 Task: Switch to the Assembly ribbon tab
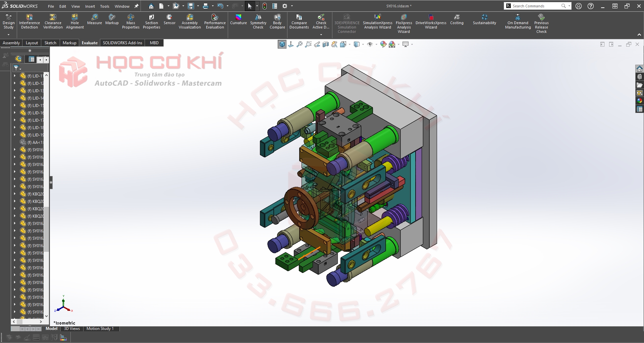pos(11,43)
